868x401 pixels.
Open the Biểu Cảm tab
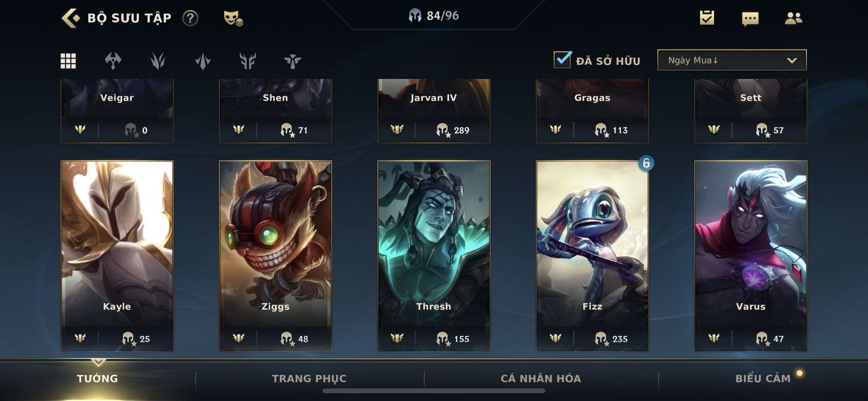pyautogui.click(x=763, y=379)
